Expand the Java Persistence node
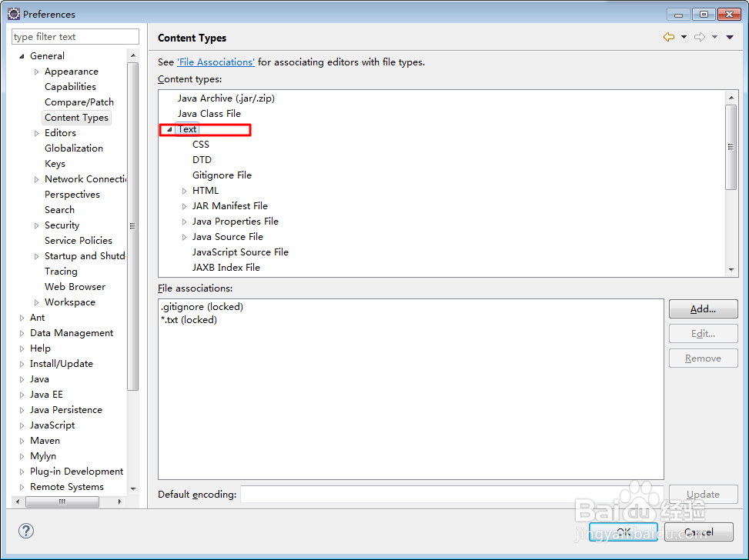749x560 pixels. click(22, 410)
